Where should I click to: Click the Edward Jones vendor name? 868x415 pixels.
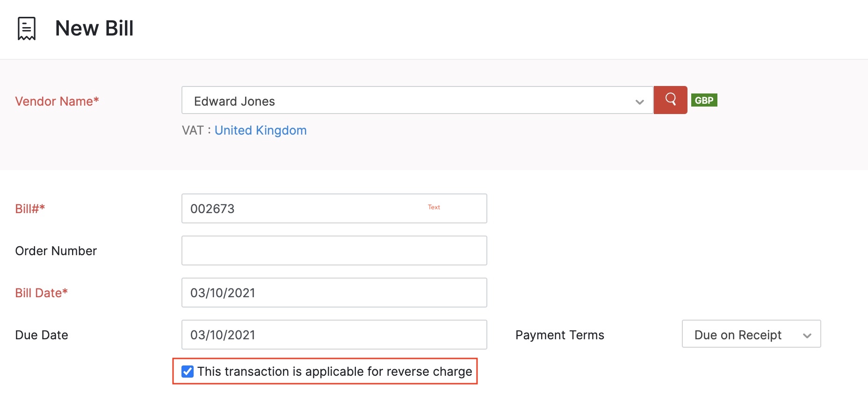234,100
